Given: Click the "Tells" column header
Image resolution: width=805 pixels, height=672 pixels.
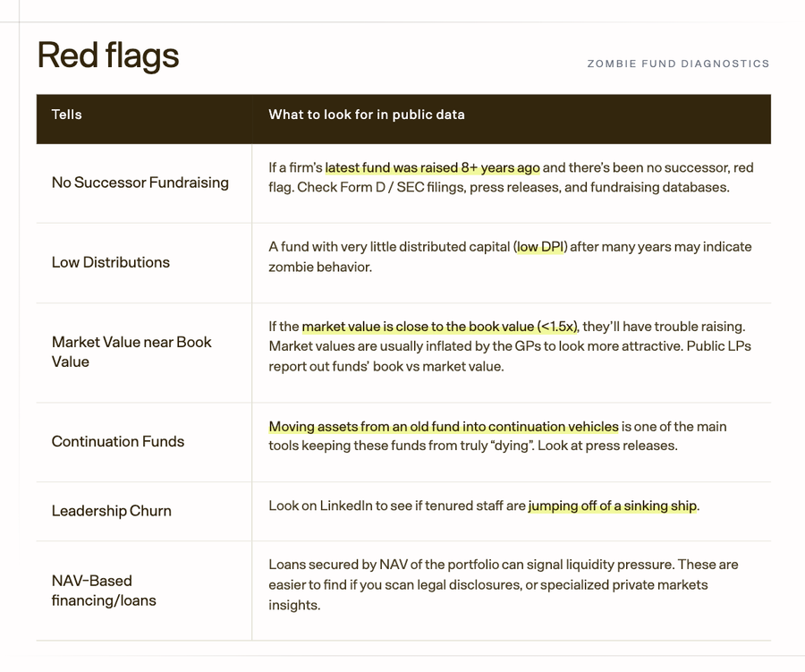Looking at the screenshot, I should point(67,115).
